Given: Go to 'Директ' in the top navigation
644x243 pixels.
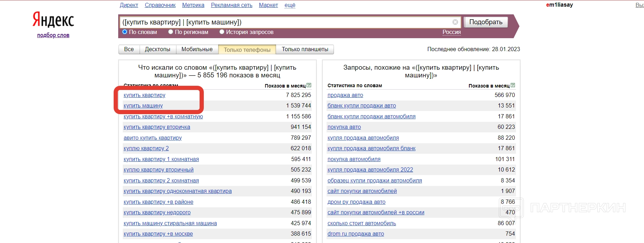Looking at the screenshot, I should coord(129,5).
